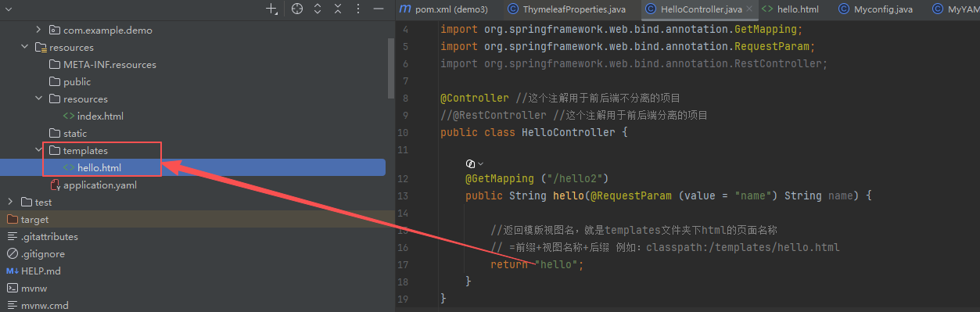Select the public folder row

(x=192, y=82)
